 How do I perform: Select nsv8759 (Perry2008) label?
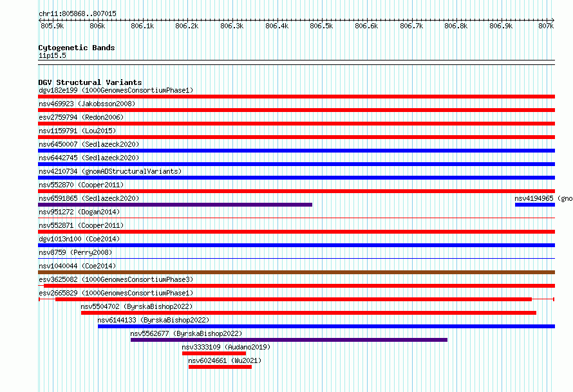tap(75, 252)
